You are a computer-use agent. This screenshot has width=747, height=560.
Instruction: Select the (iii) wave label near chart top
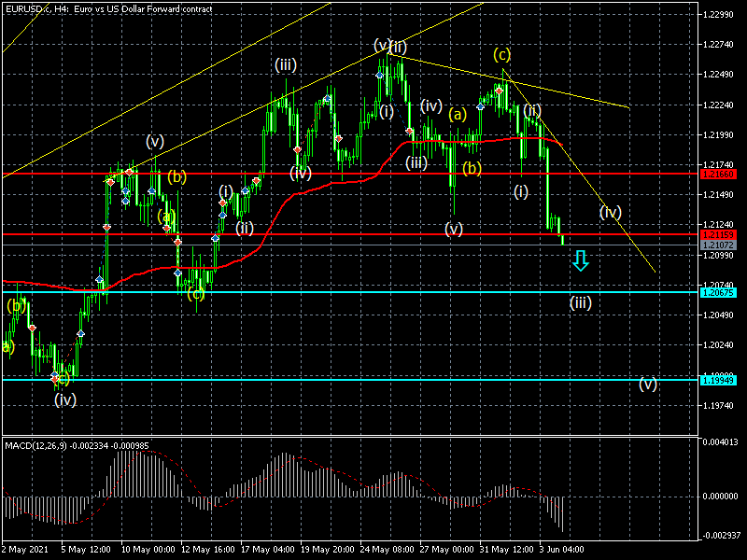pyautogui.click(x=286, y=64)
